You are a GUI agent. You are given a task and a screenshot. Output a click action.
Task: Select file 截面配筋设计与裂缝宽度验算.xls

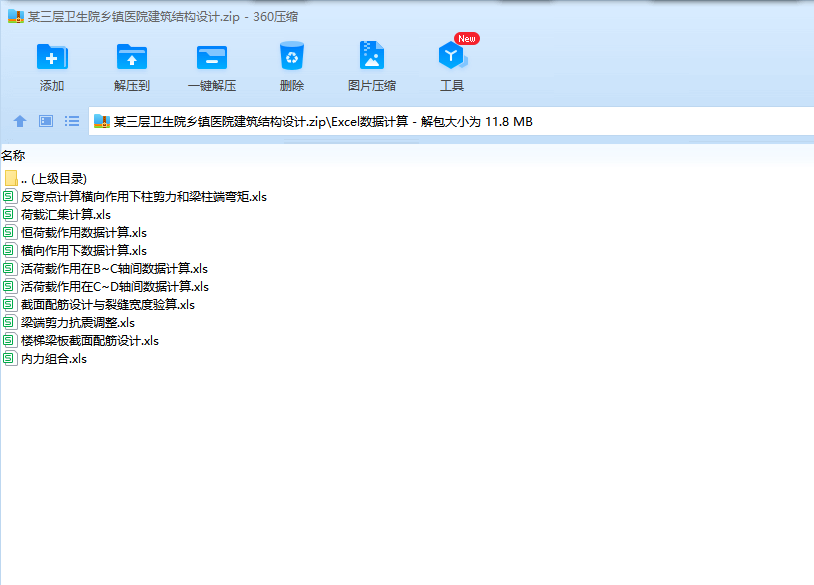(x=108, y=305)
